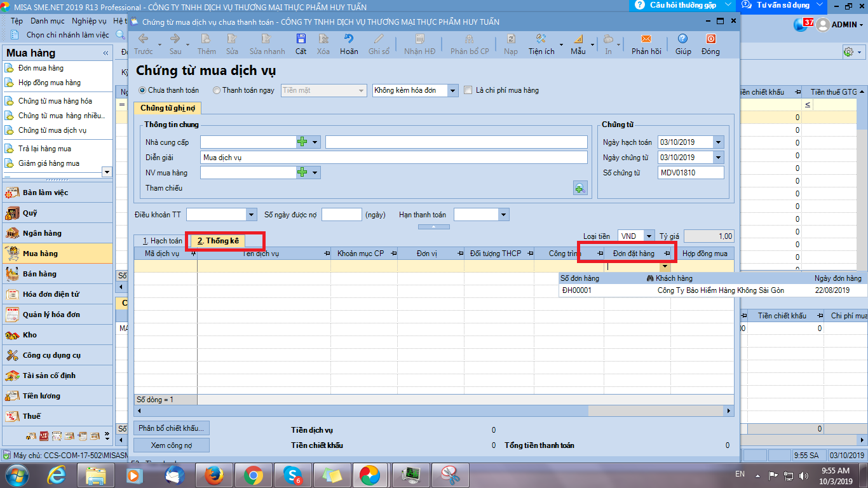The image size is (868, 488).
Task: Click the Phân bổ chiết khấu button
Action: pyautogui.click(x=172, y=428)
